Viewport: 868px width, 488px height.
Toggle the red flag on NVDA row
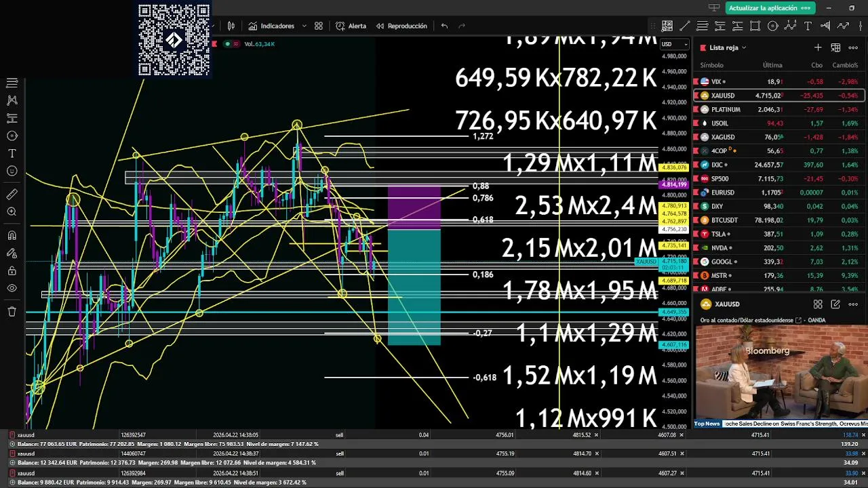(x=696, y=248)
